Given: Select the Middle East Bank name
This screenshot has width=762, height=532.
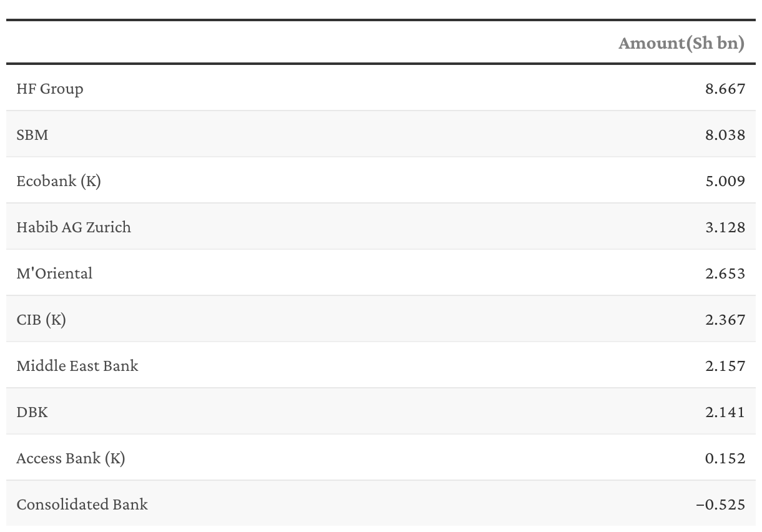Looking at the screenshot, I should click(77, 366).
